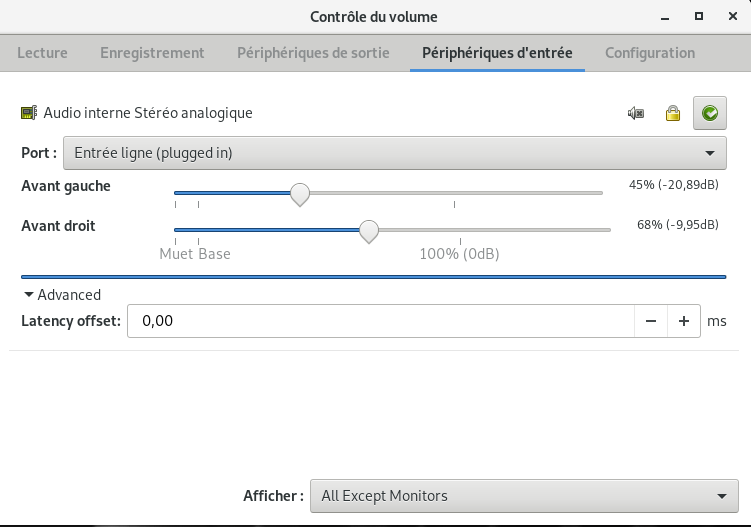Image resolution: width=751 pixels, height=527 pixels.
Task: Go to the Périphériques de sortie tab
Action: (313, 53)
